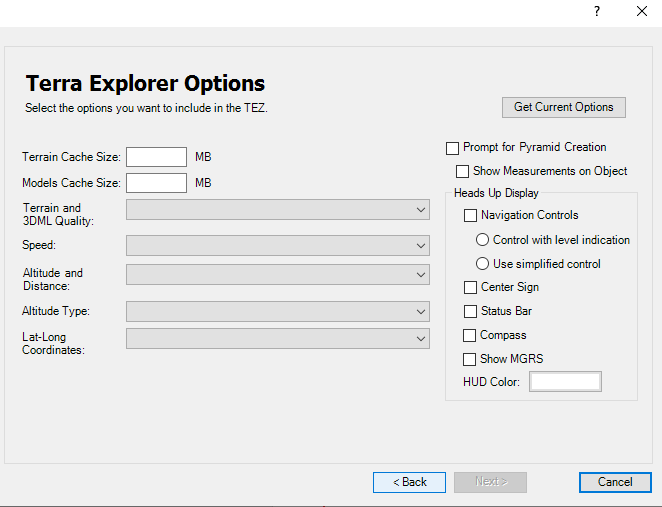This screenshot has width=662, height=507.
Task: Choose Use simplified control radio button
Action: [482, 264]
